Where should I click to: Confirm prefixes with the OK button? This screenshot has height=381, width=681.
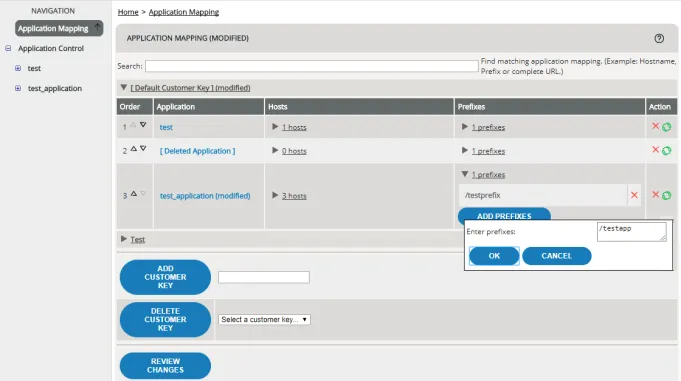tap(494, 256)
